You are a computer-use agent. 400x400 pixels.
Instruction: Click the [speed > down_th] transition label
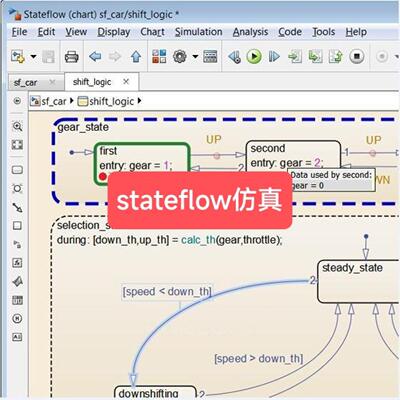259,359
